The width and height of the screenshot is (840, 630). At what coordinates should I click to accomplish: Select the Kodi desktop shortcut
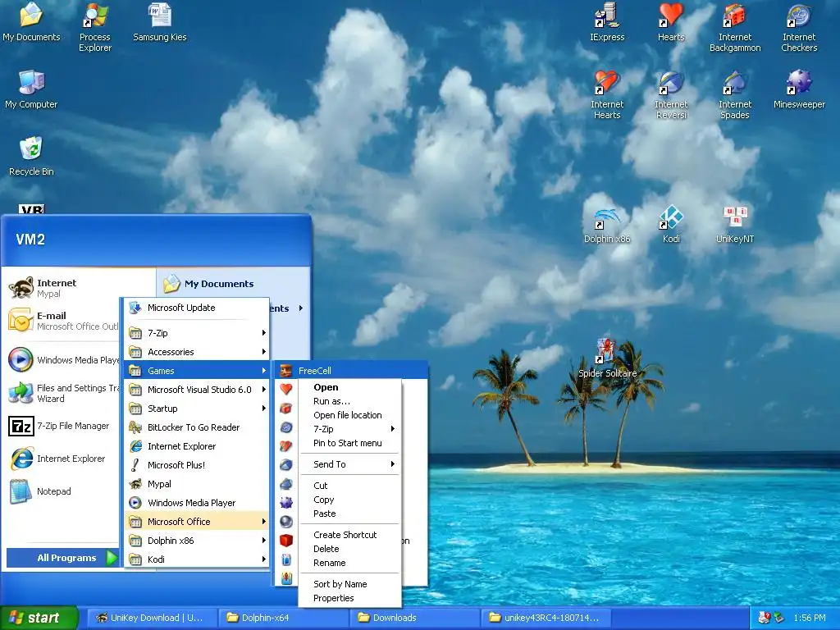click(x=671, y=225)
